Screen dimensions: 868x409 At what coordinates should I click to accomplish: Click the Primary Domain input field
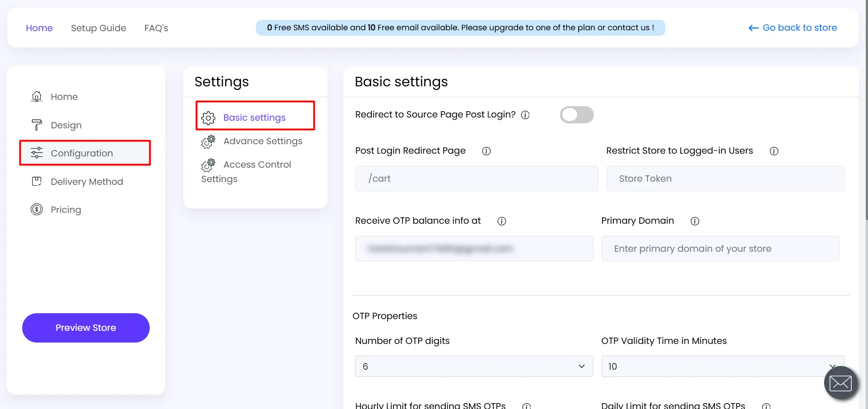[721, 249]
